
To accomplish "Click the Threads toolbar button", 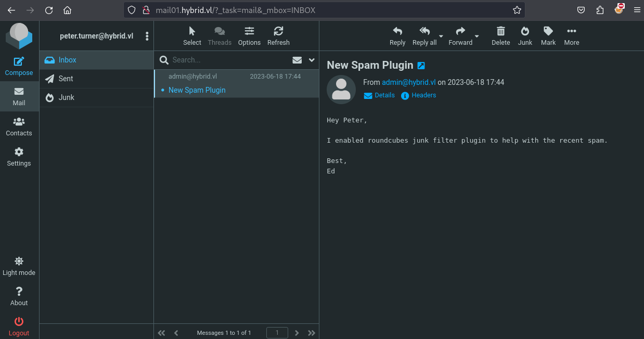I will click(220, 36).
